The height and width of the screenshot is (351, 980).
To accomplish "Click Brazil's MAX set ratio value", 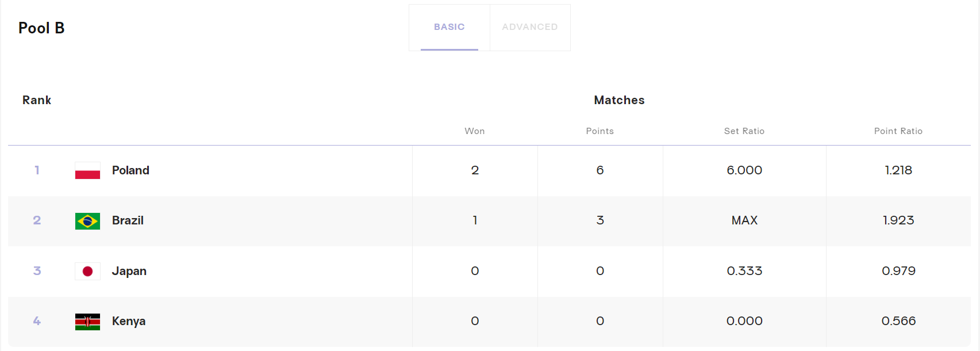I will coord(744,220).
